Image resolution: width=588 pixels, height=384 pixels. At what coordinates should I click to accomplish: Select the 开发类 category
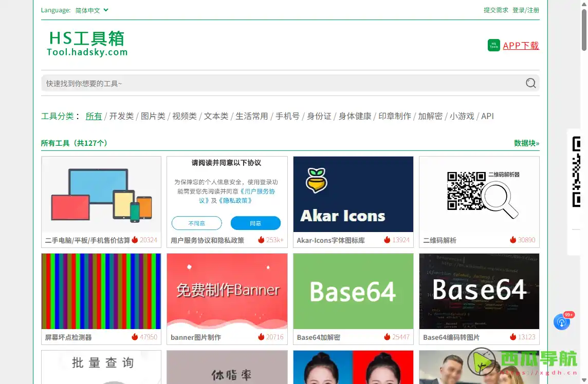tap(121, 116)
